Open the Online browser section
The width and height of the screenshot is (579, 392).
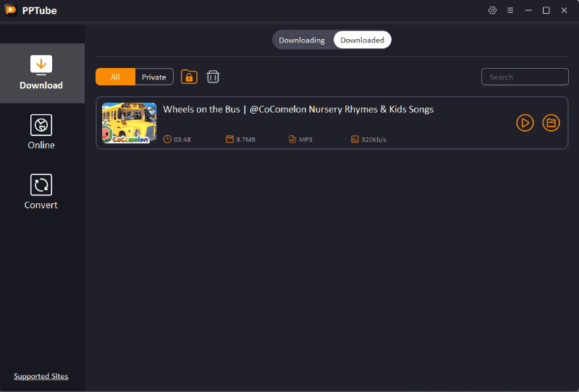[x=41, y=132]
